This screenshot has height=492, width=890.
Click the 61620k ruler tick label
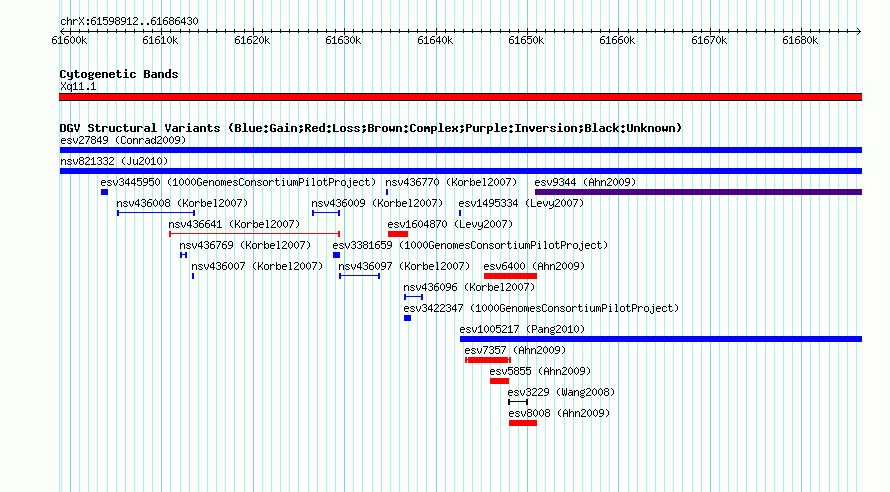tap(252, 40)
